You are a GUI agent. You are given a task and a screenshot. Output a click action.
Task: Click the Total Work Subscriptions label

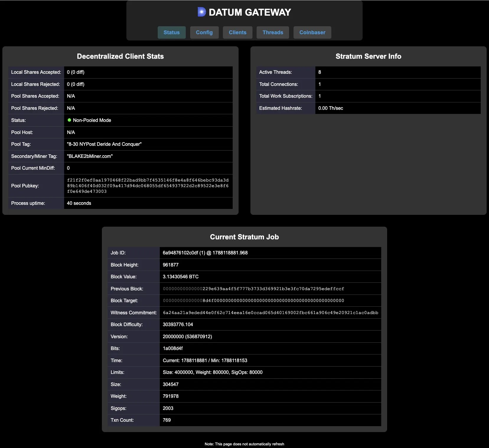(x=286, y=96)
